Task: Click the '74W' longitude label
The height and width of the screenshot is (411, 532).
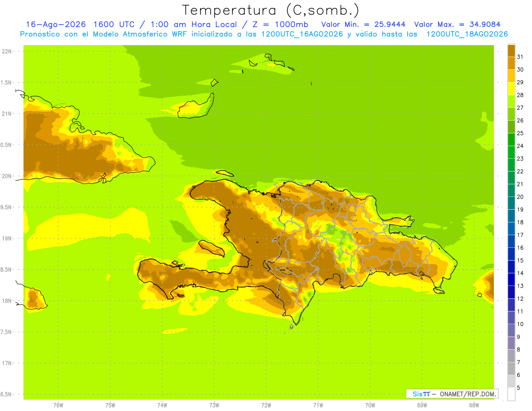Action: (x=162, y=405)
